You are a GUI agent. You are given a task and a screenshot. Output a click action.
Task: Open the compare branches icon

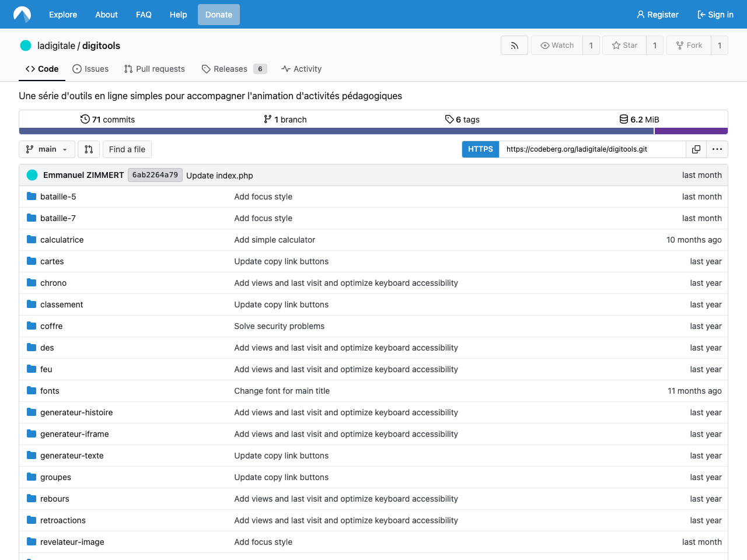pos(89,149)
